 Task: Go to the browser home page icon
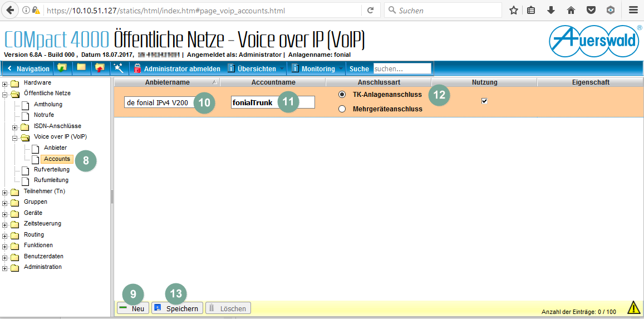pyautogui.click(x=571, y=10)
